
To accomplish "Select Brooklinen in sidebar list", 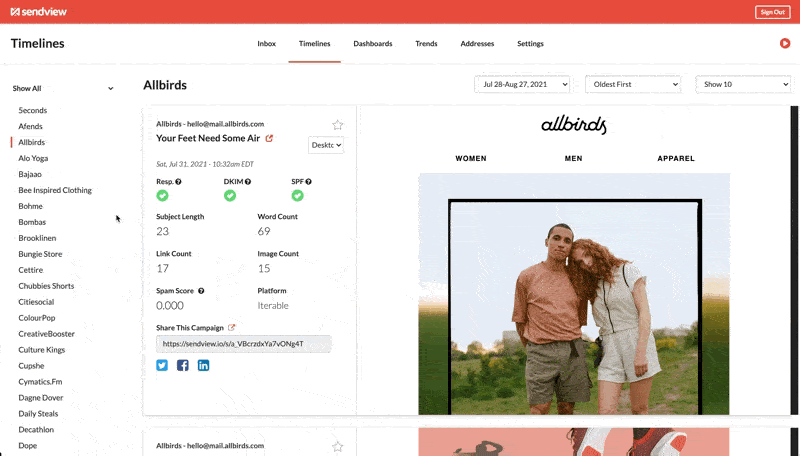I will 37,238.
